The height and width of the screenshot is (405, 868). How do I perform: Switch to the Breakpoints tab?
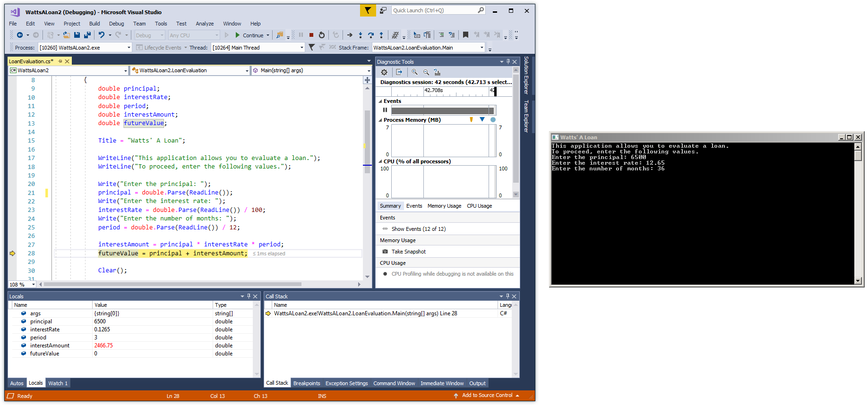[307, 383]
